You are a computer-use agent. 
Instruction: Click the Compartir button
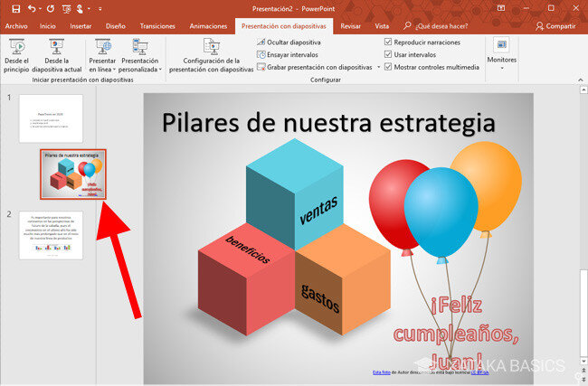click(555, 26)
